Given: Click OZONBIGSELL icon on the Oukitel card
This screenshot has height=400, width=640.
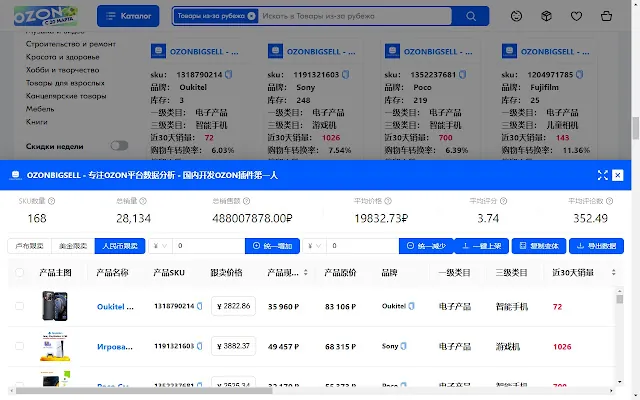Looking at the screenshot, I should pos(158,51).
